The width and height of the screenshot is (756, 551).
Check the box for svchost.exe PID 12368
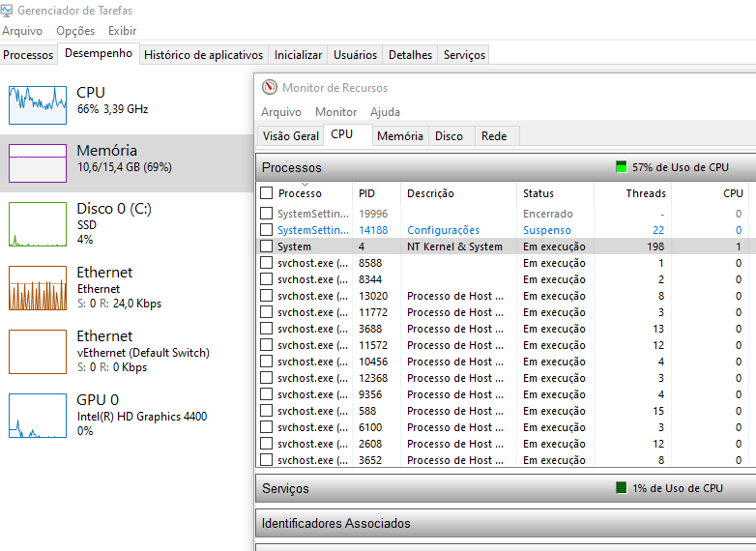(x=266, y=377)
